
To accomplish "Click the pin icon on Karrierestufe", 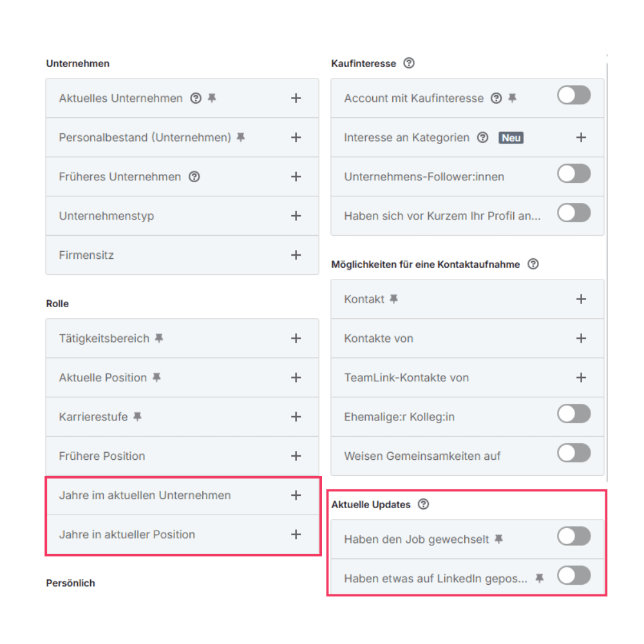I will pyautogui.click(x=137, y=417).
